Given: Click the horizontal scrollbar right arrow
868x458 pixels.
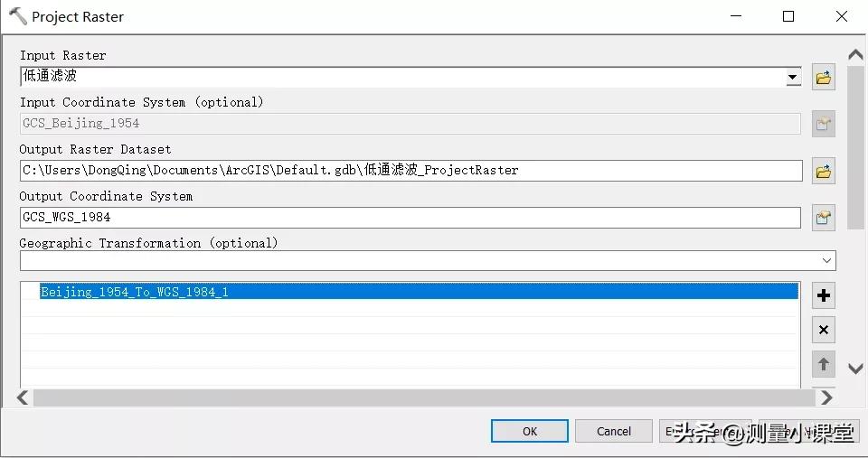Looking at the screenshot, I should (x=826, y=397).
